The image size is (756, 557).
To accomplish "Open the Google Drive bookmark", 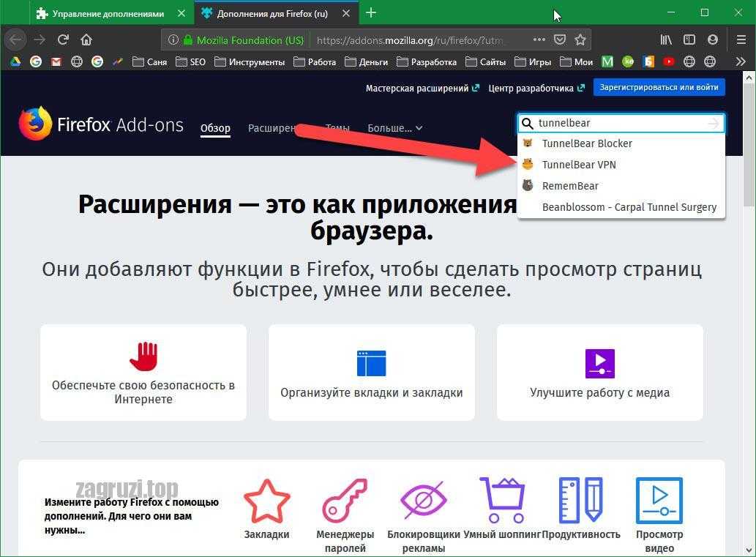I will (15, 61).
